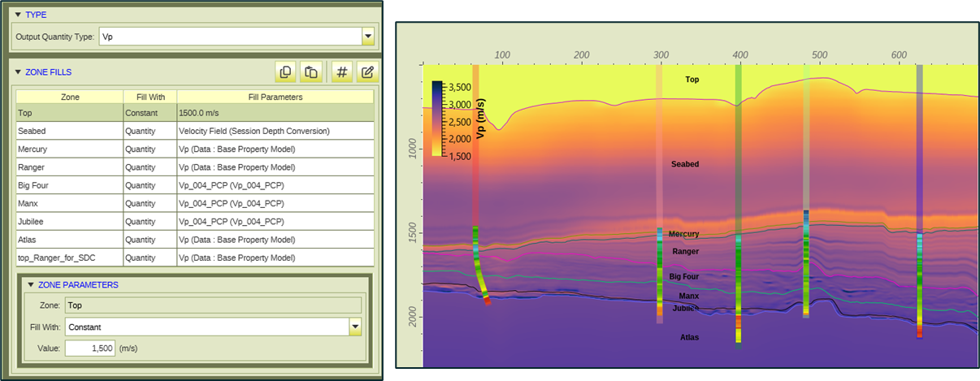
Task: Collapse the ZONE FILLS section
Action: click(x=18, y=72)
